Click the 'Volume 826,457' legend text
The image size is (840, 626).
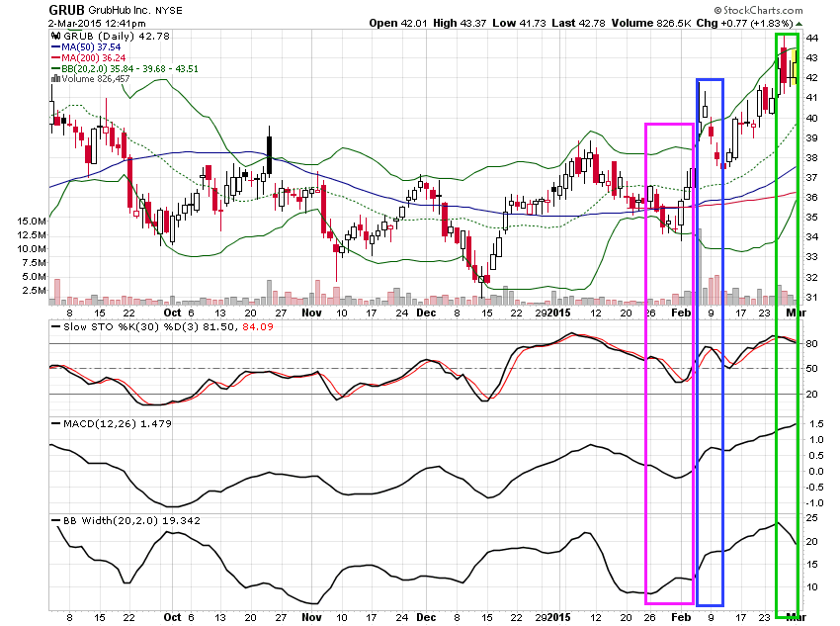(x=95, y=79)
